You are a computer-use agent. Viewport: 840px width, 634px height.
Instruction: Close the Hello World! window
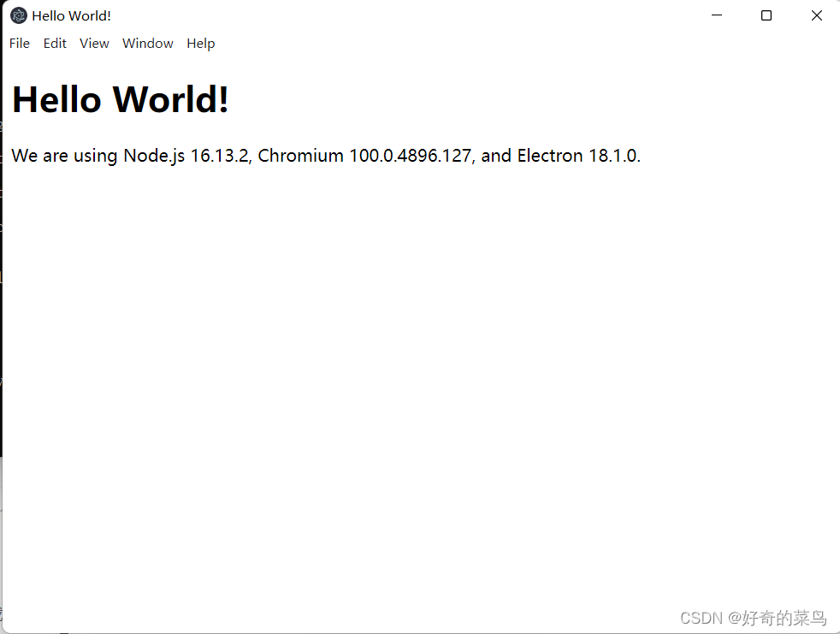click(816, 15)
